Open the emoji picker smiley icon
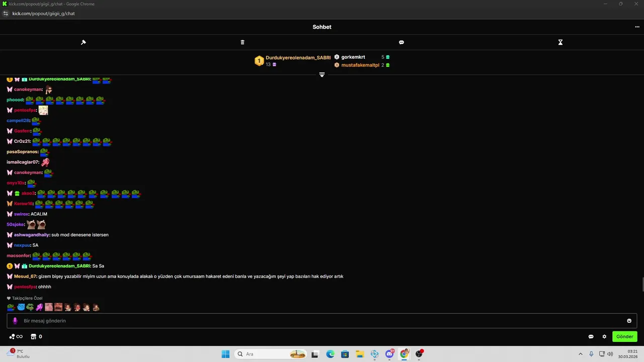Image resolution: width=644 pixels, height=362 pixels. pos(629,321)
